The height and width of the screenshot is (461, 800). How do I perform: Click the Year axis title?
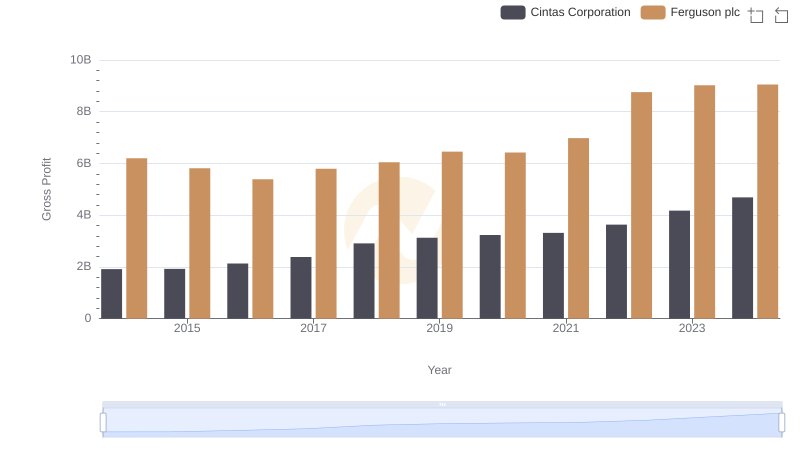tap(439, 370)
